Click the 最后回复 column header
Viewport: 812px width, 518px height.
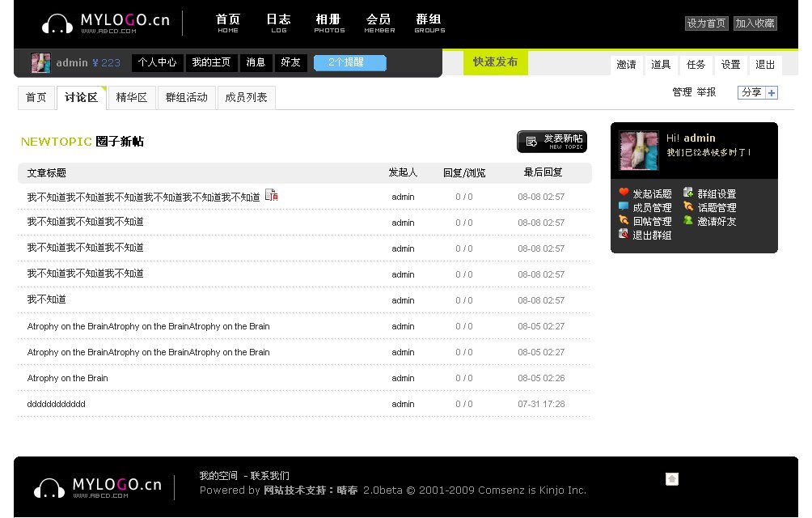tap(543, 172)
